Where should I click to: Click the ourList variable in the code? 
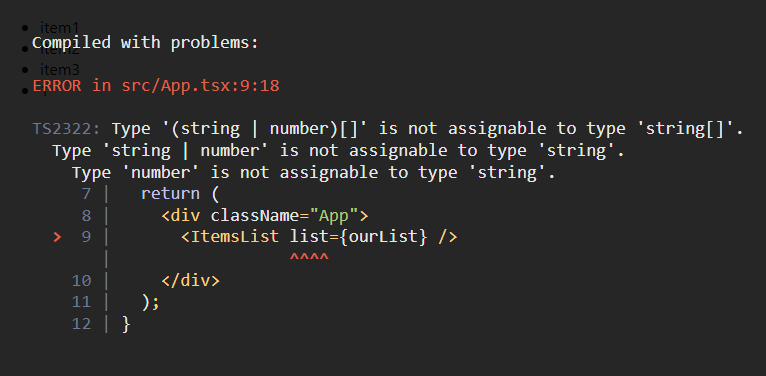[x=383, y=237]
